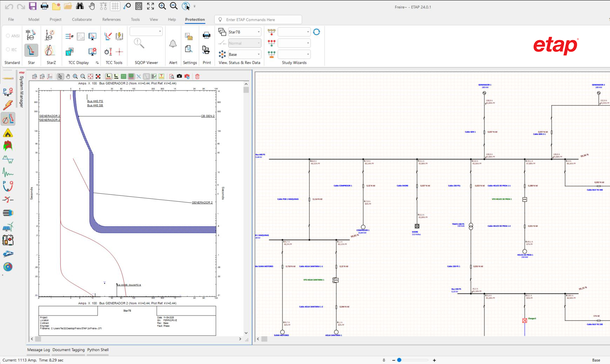Switch to the References tab

tap(111, 19)
